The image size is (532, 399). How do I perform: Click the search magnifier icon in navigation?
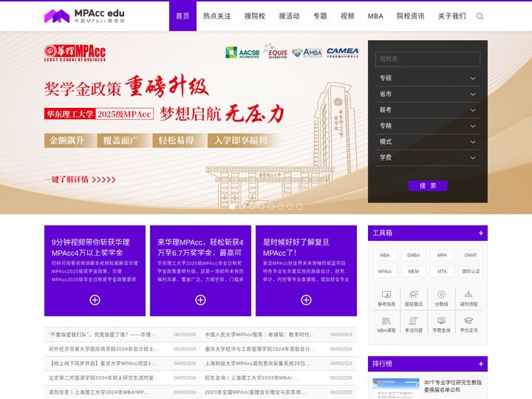pyautogui.click(x=480, y=16)
